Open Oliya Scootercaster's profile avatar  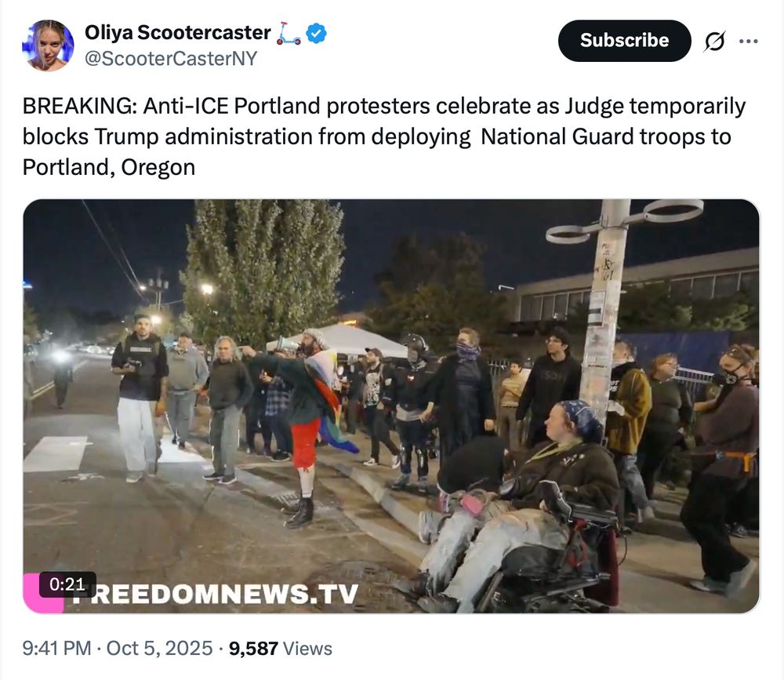(48, 45)
